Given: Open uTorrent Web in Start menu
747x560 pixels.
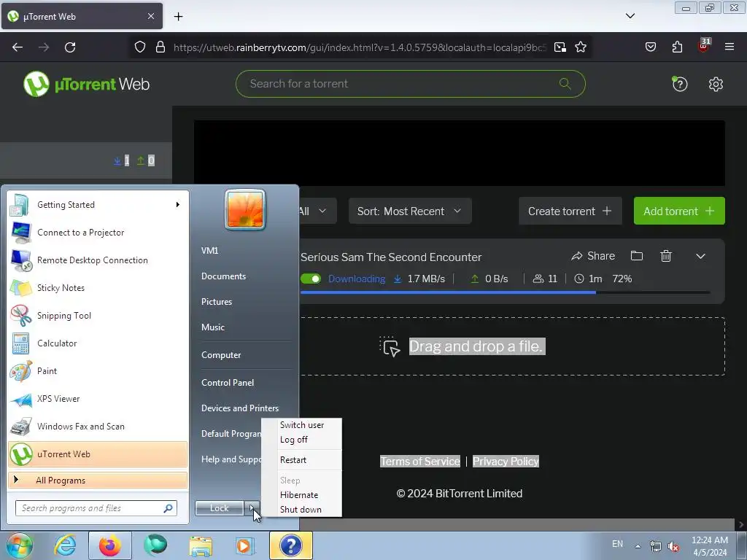Looking at the screenshot, I should click(98, 454).
